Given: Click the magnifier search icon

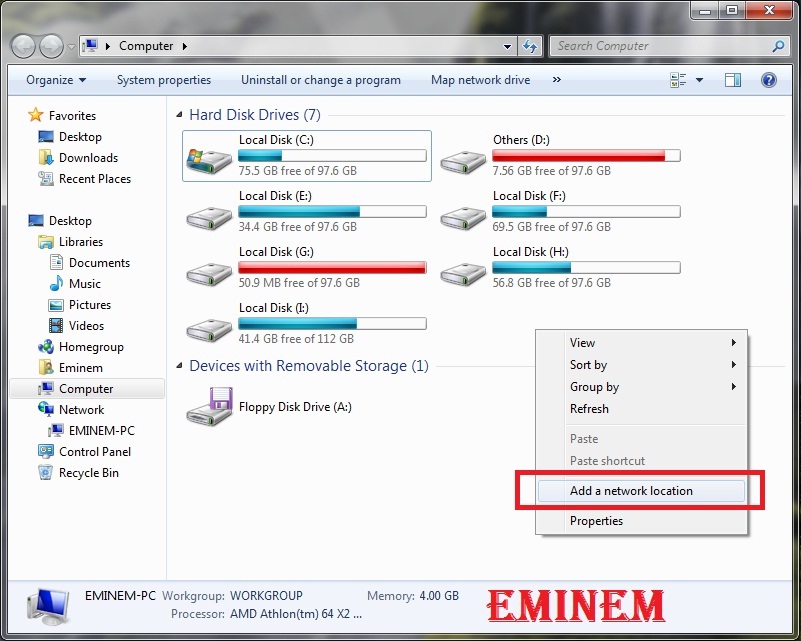Looking at the screenshot, I should 779,46.
